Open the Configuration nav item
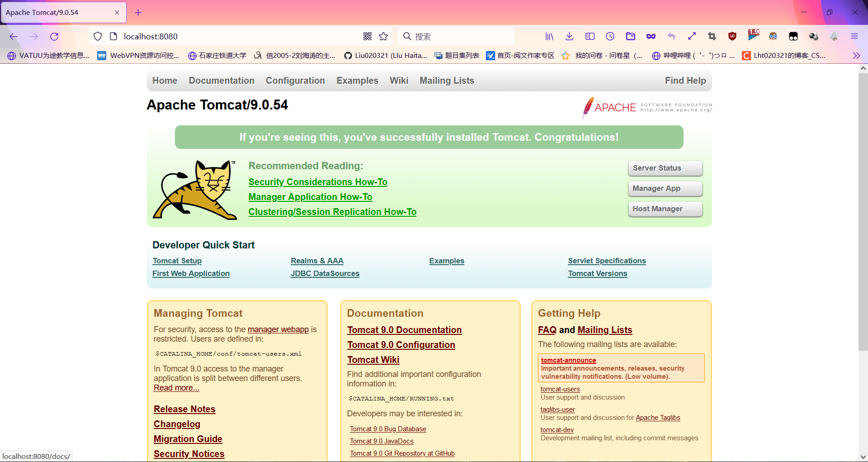The image size is (868, 462). pos(295,81)
